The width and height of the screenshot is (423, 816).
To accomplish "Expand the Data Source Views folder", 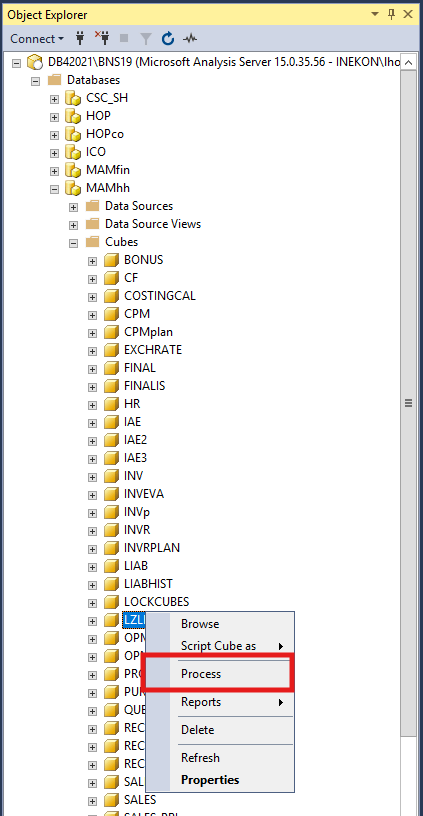I will [x=73, y=225].
